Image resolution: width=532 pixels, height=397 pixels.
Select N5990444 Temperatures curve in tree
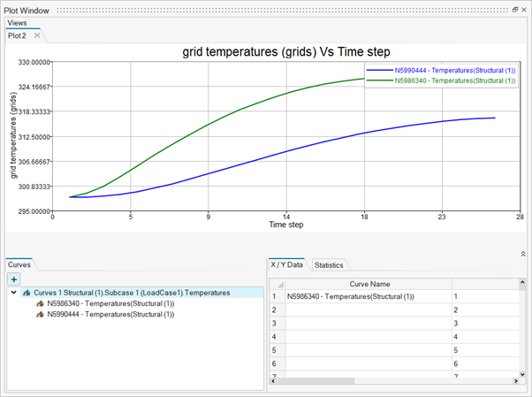coord(110,314)
